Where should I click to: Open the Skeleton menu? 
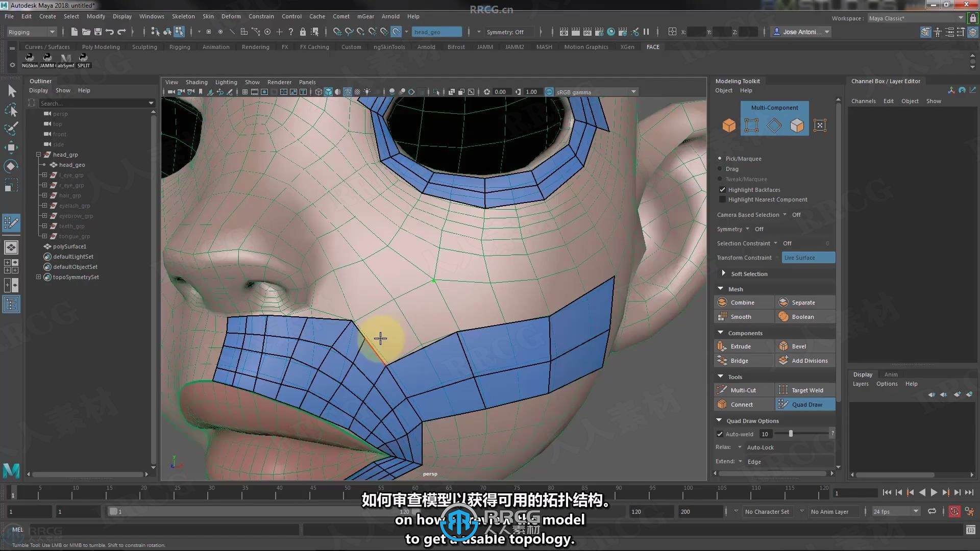181,15
